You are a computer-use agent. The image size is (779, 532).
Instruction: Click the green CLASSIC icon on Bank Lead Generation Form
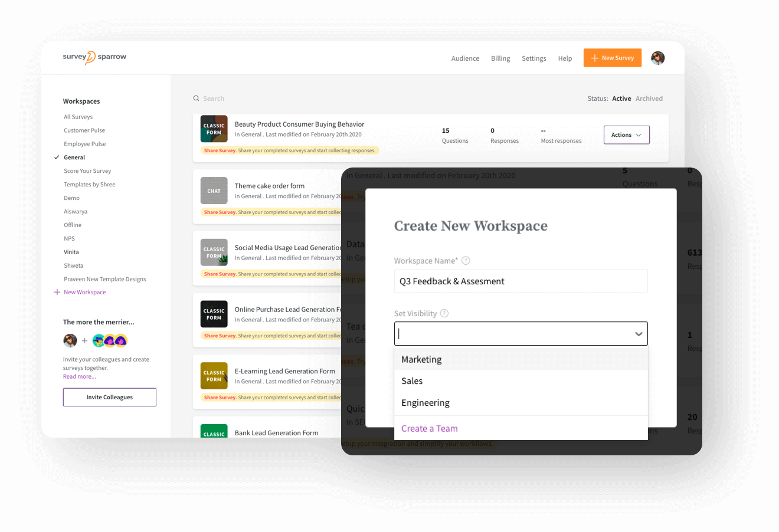[x=214, y=431]
